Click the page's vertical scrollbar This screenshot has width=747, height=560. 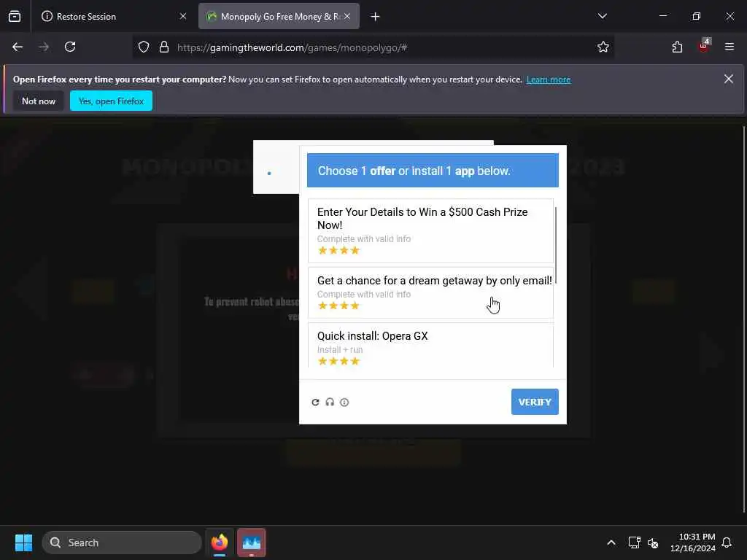click(743, 319)
